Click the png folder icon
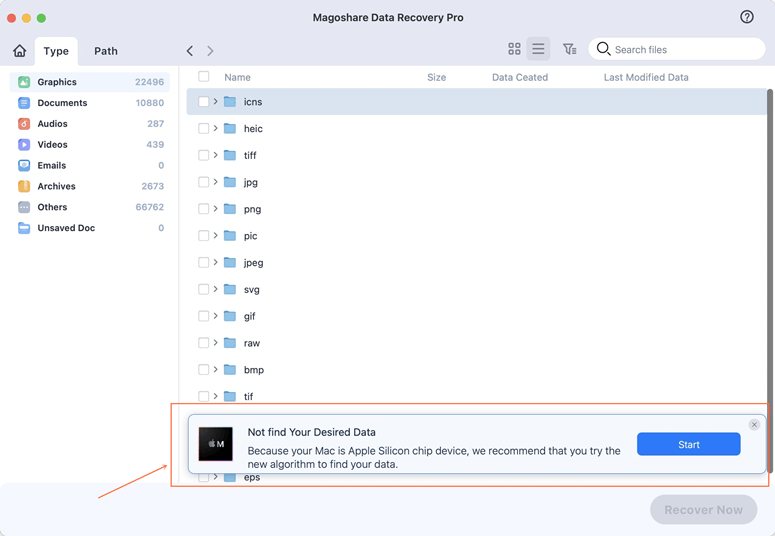The width and height of the screenshot is (775, 536). (x=230, y=209)
